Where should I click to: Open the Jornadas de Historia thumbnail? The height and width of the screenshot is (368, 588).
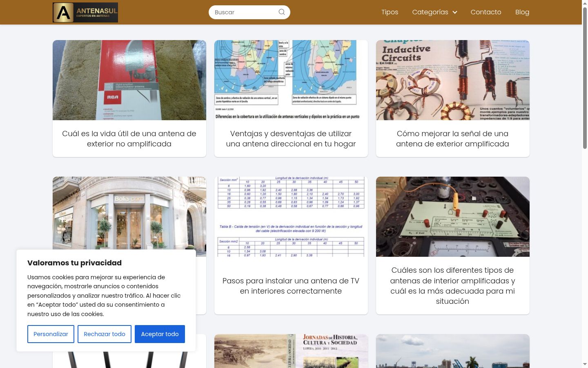[x=291, y=351]
